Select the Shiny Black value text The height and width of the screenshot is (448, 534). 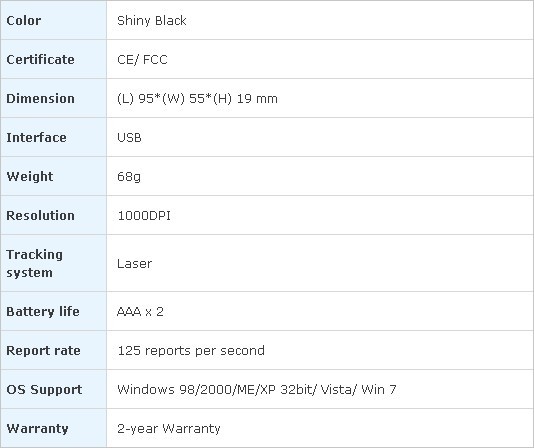[x=152, y=21]
